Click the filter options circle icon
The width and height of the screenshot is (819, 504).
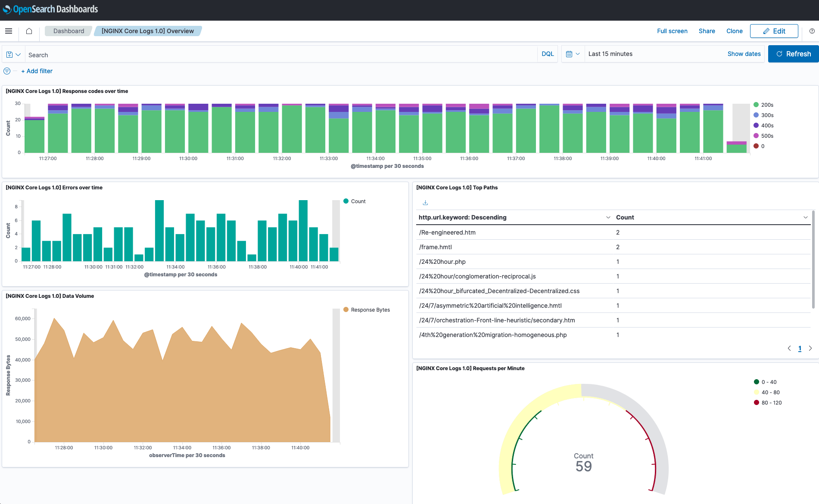(x=7, y=71)
